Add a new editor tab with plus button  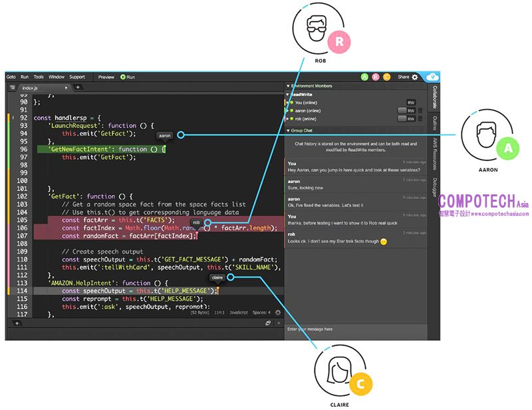click(x=78, y=87)
